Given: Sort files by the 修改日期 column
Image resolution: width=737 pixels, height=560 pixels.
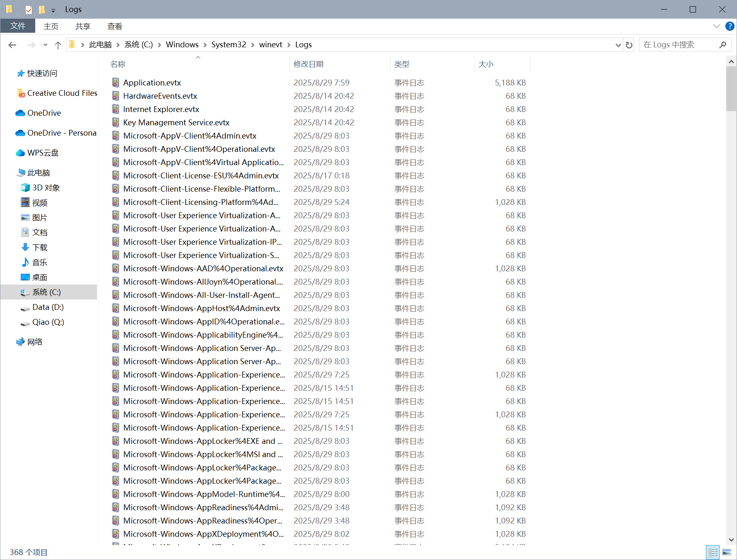Looking at the screenshot, I should click(x=309, y=64).
